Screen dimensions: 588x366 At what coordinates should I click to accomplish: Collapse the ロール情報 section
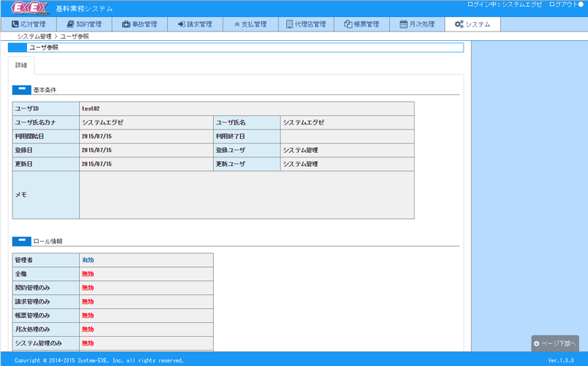[22, 240]
